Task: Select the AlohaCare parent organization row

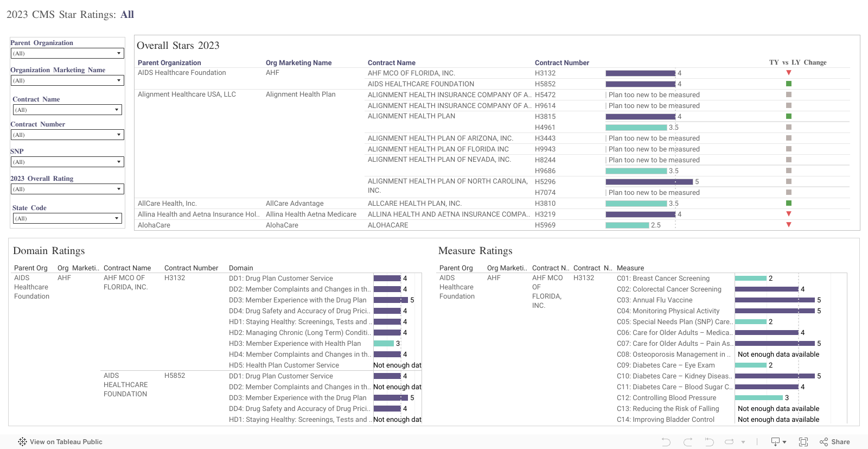Action: pos(154,225)
